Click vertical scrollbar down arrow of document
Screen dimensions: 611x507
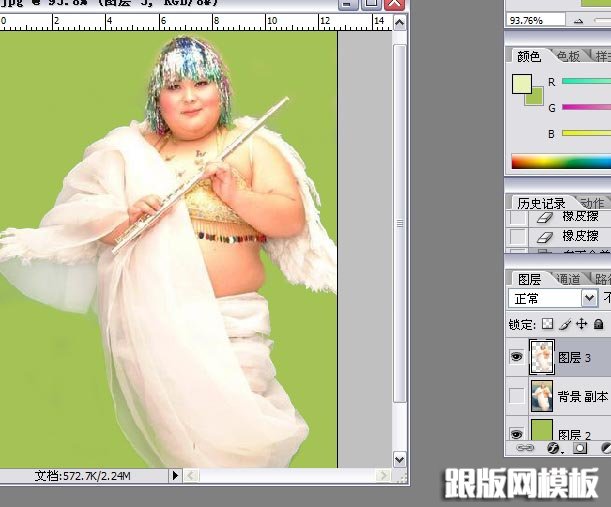click(398, 459)
